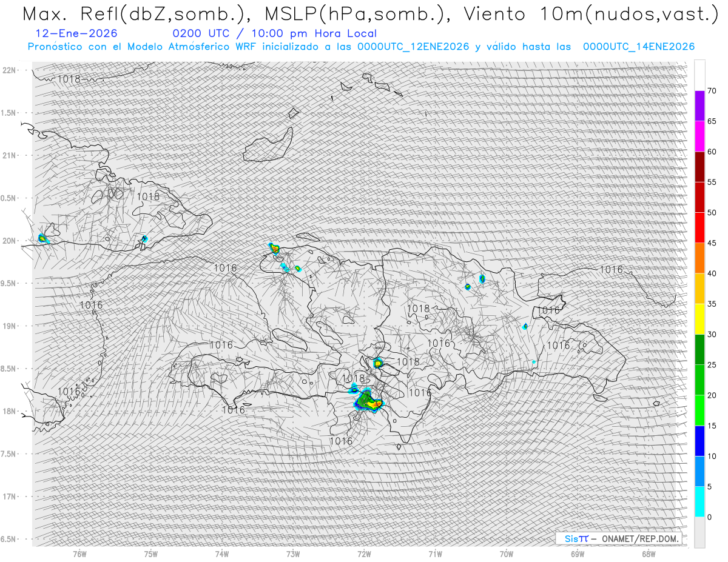The image size is (728, 562).
Task: Click the latitude axis label "22N"
Action: click(9, 70)
